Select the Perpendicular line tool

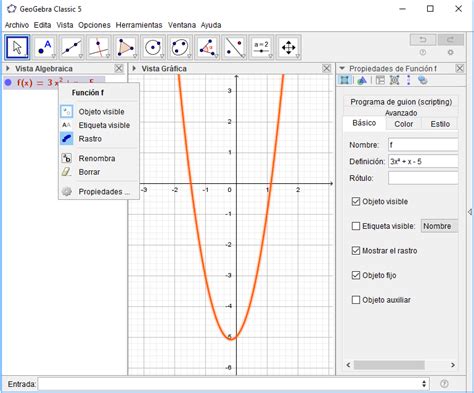coord(99,47)
